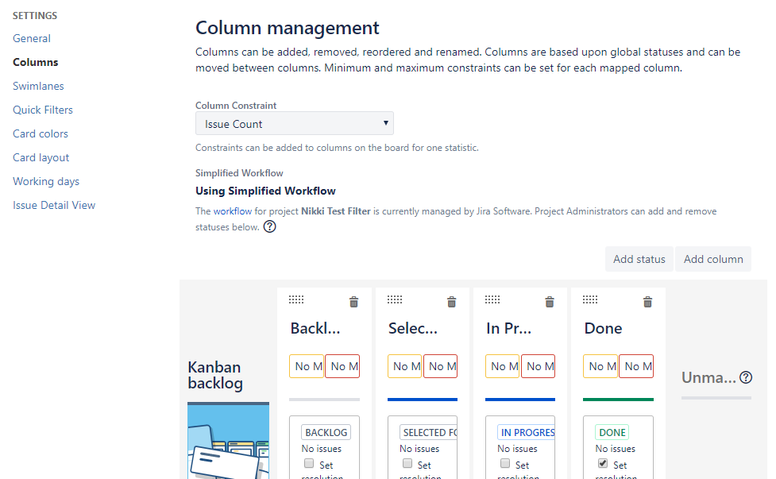
Task: Set maximum constraint for Done column
Action: (636, 366)
